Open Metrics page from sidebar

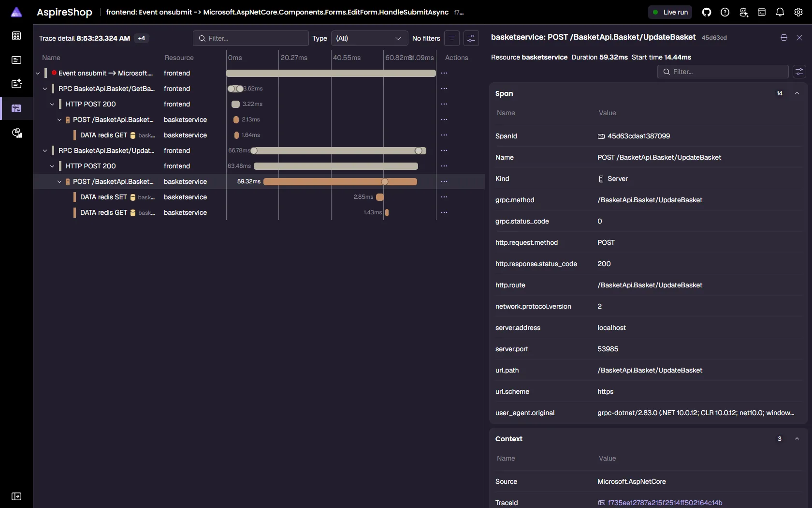click(16, 133)
